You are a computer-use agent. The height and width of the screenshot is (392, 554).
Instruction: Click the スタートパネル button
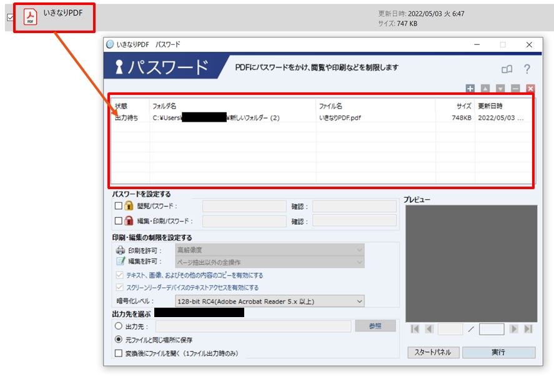pyautogui.click(x=433, y=352)
